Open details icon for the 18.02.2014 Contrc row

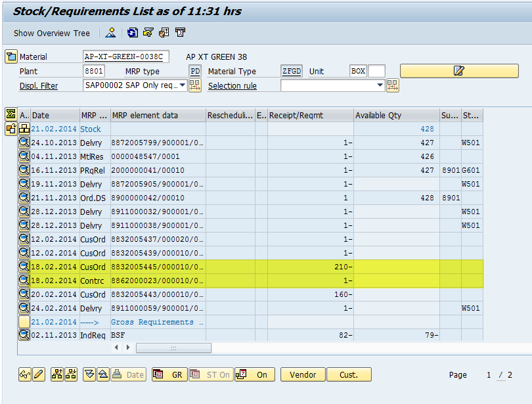tap(24, 281)
